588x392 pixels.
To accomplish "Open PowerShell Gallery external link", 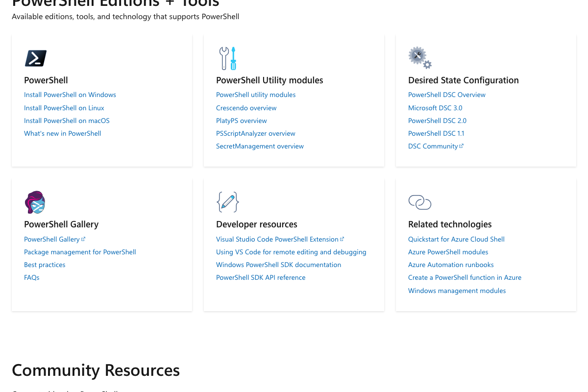I will tap(55, 239).
